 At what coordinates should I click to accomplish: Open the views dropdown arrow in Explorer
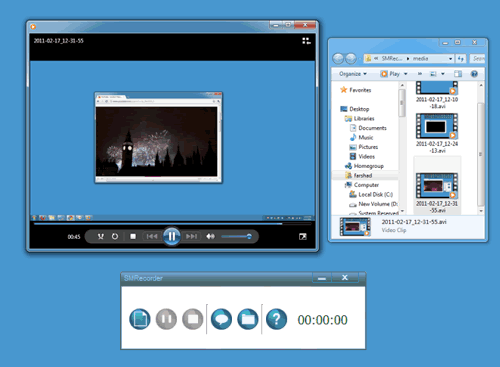tap(443, 74)
